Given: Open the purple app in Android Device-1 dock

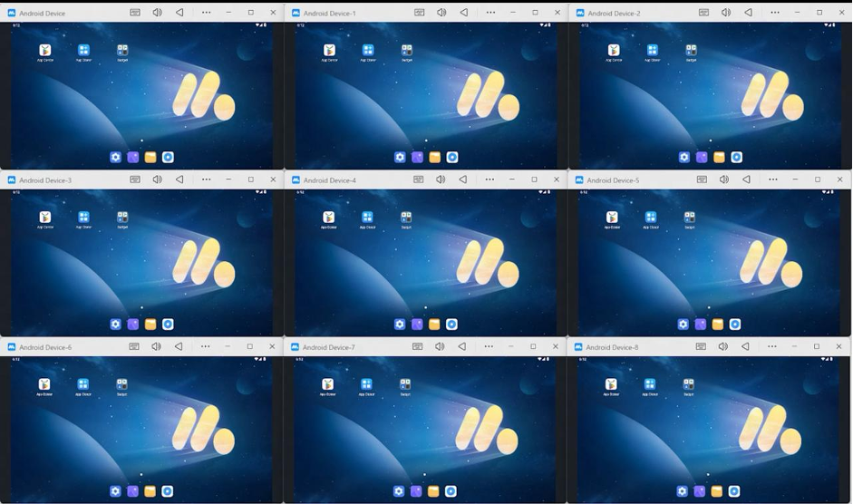Looking at the screenshot, I should [417, 158].
